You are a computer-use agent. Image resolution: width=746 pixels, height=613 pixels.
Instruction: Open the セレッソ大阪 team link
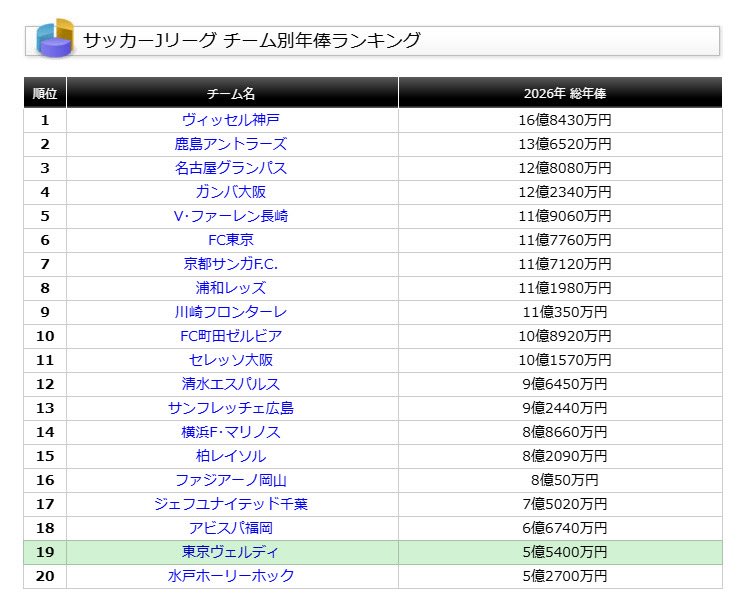pyautogui.click(x=231, y=360)
